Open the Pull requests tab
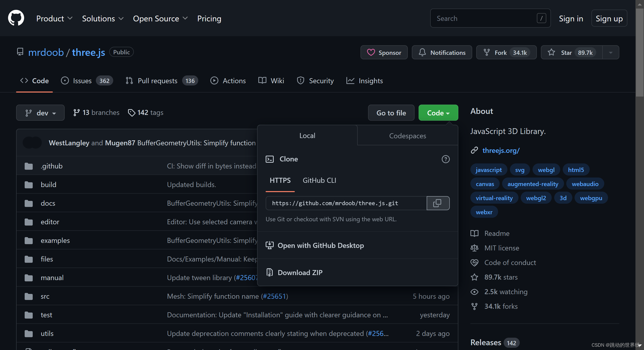644x350 pixels. (162, 81)
